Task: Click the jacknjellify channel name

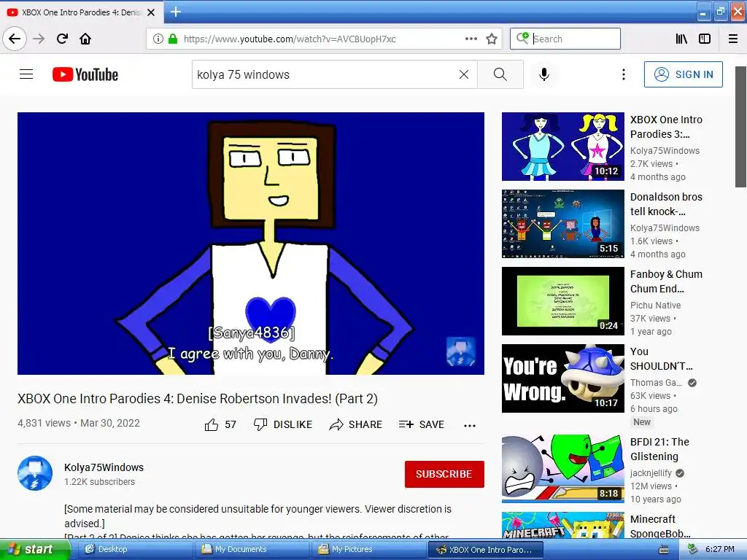Action: (x=651, y=472)
